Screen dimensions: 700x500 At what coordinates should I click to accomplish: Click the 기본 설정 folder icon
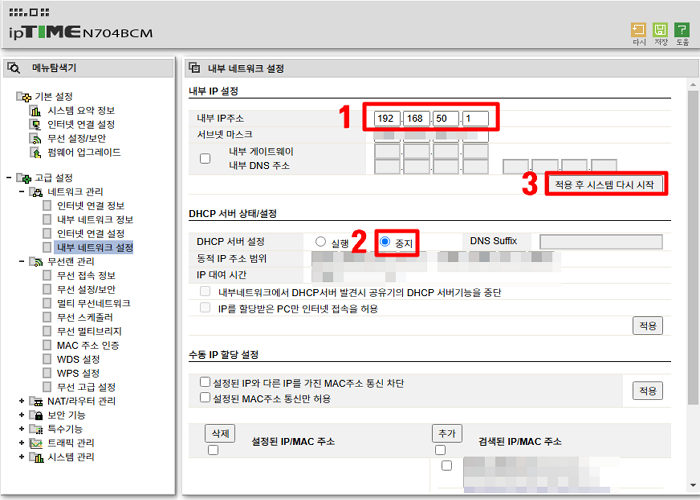click(x=24, y=96)
